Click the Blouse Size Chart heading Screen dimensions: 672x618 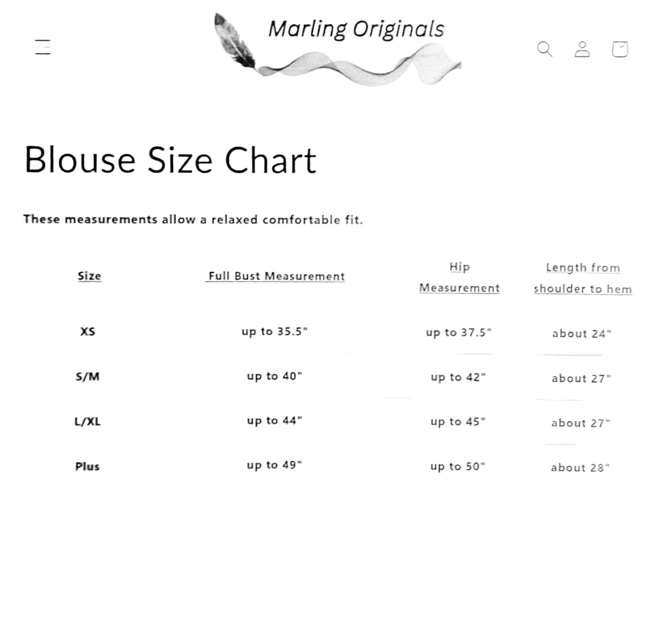pyautogui.click(x=172, y=160)
